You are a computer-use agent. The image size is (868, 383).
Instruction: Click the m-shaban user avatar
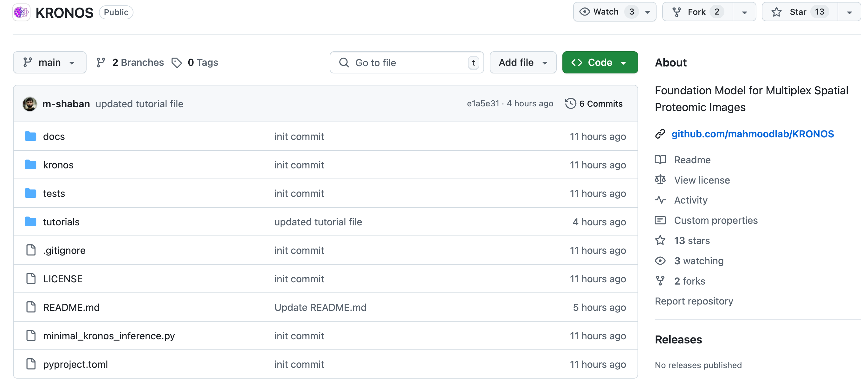click(30, 104)
